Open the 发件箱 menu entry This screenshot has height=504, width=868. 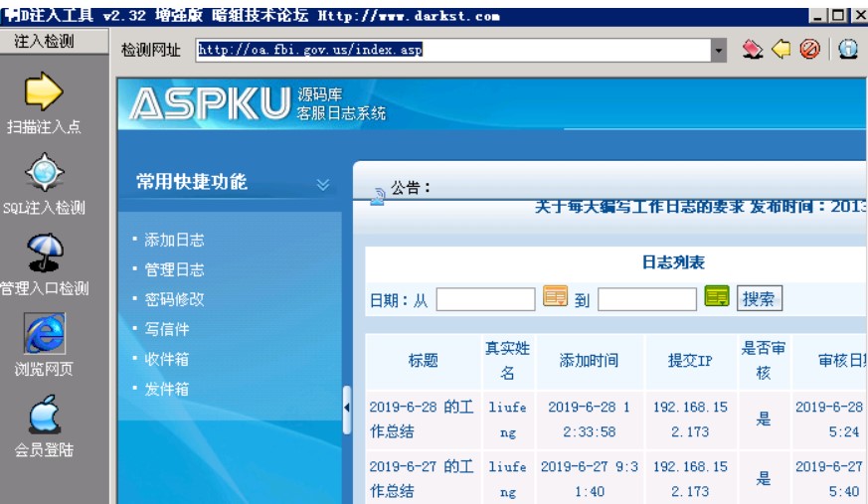[x=167, y=390]
